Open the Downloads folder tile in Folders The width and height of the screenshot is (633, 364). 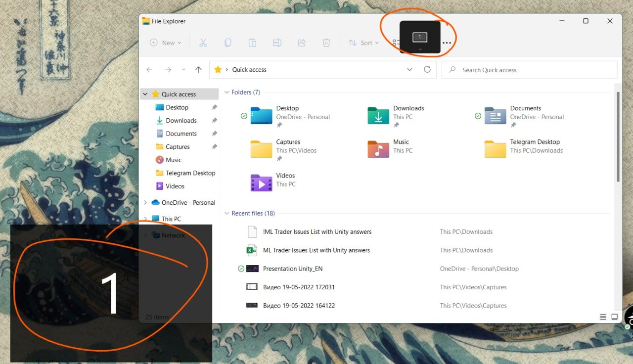[396, 117]
